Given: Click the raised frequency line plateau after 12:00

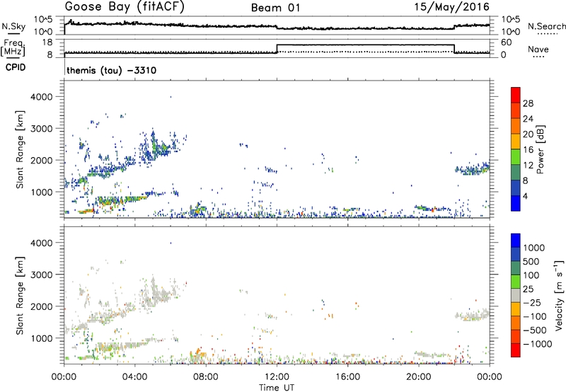Looking at the screenshot, I should click(x=365, y=45).
